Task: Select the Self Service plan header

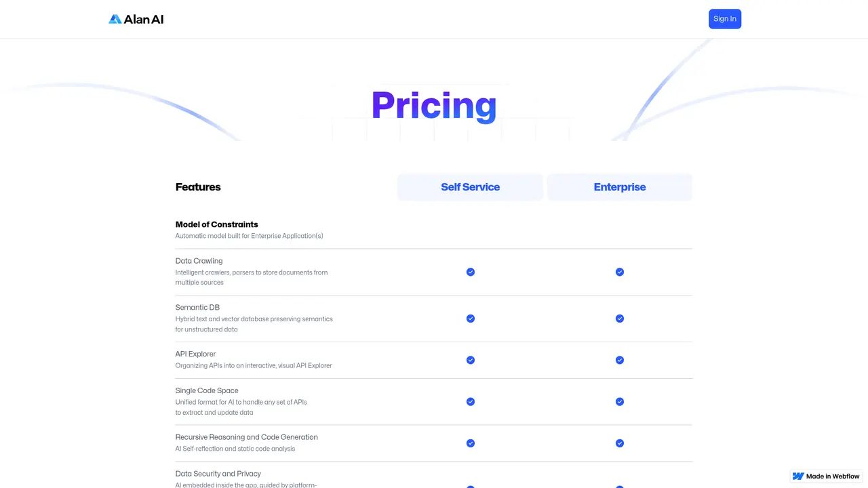Action: [x=470, y=187]
